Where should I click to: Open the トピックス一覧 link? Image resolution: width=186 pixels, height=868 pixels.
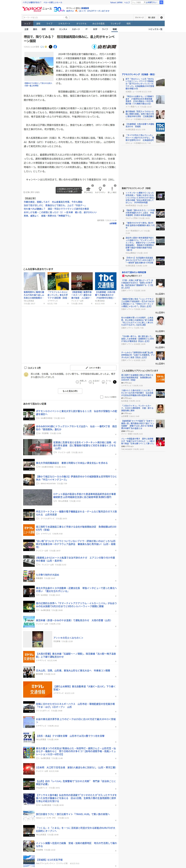click(x=155, y=29)
